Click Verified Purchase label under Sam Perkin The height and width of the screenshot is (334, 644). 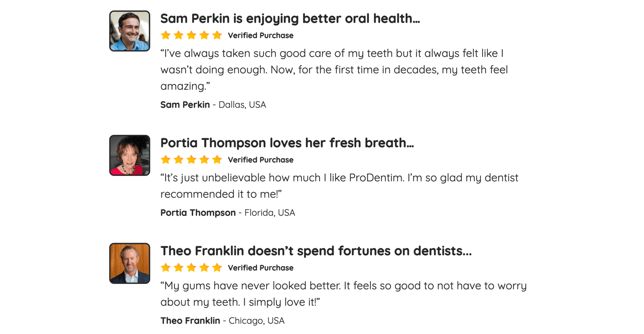[x=261, y=35]
